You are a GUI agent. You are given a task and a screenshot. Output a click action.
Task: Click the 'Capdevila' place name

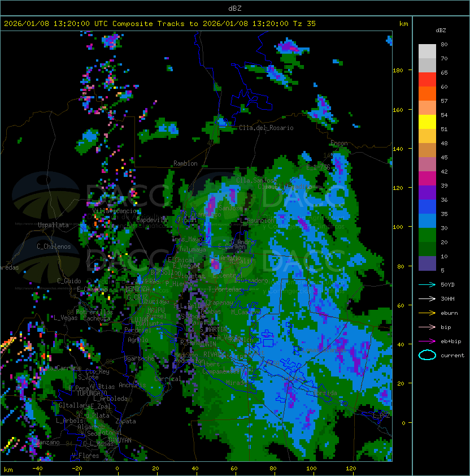pos(152,220)
